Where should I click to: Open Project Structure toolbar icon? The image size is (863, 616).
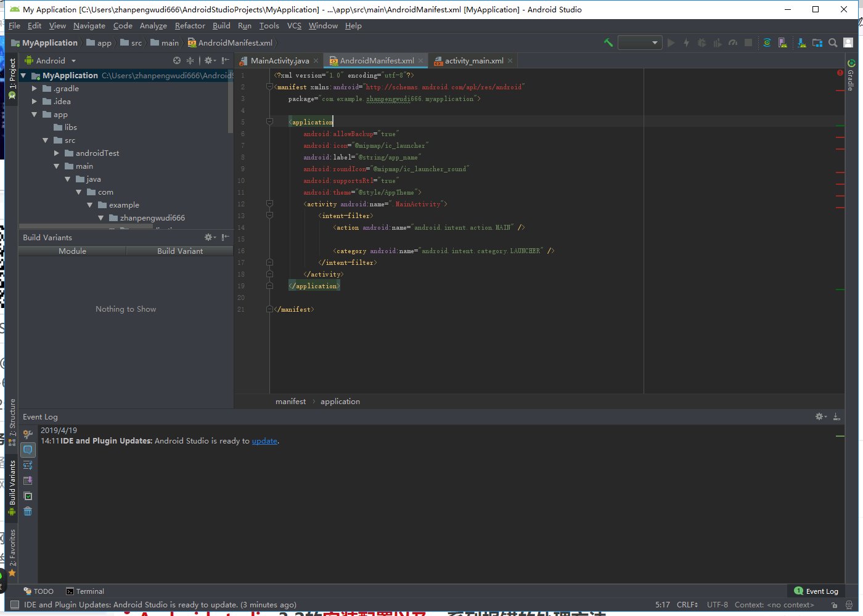(817, 43)
